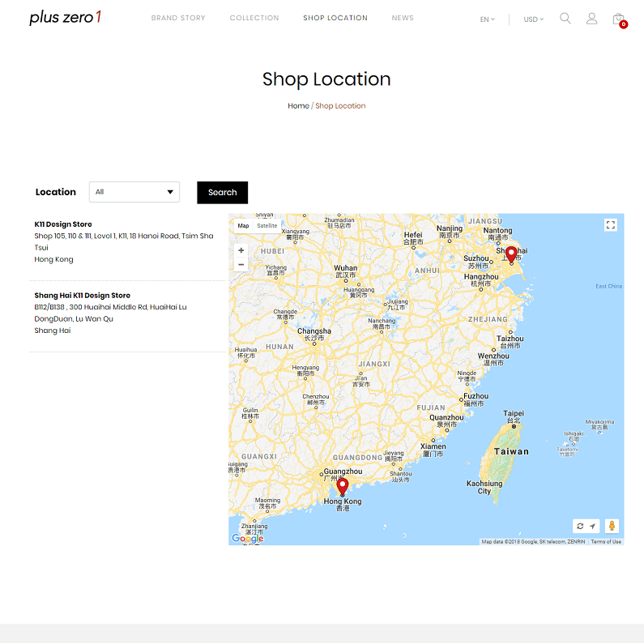Drop the Street View pegman icon
Image resolution: width=644 pixels, height=644 pixels.
click(x=612, y=526)
